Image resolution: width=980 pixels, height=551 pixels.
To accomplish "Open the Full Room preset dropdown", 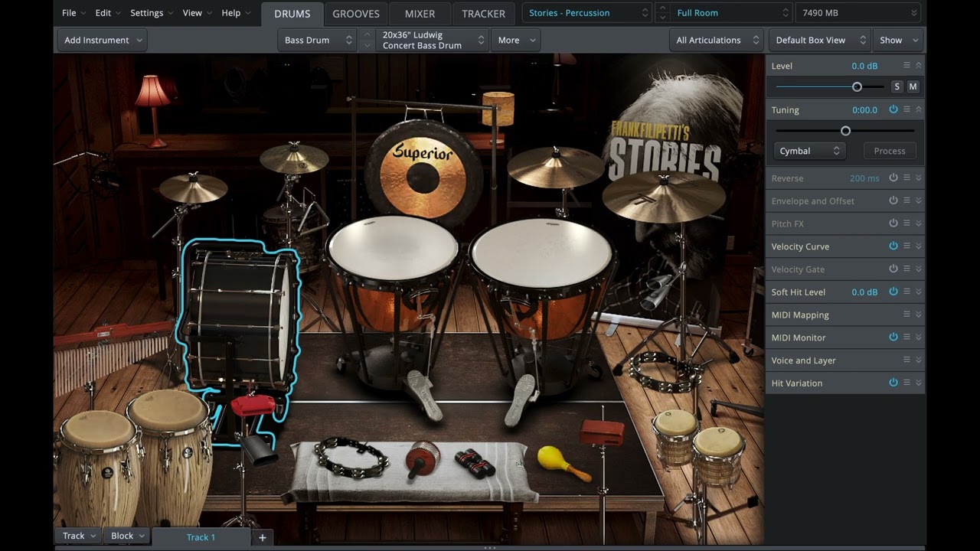I will click(x=730, y=13).
